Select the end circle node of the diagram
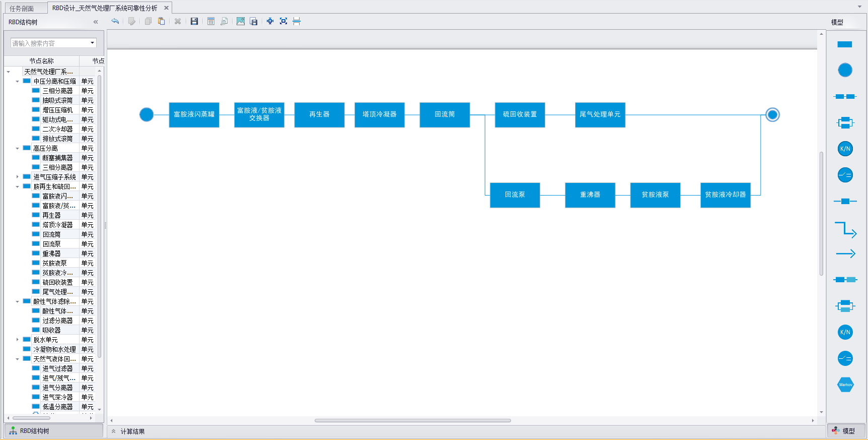868x440 pixels. tap(773, 115)
